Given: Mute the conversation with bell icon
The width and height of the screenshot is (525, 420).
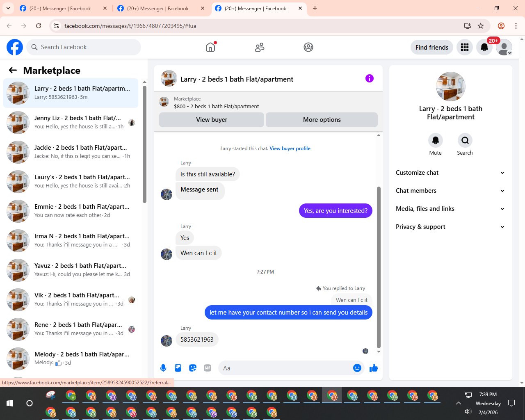Looking at the screenshot, I should (x=436, y=140).
